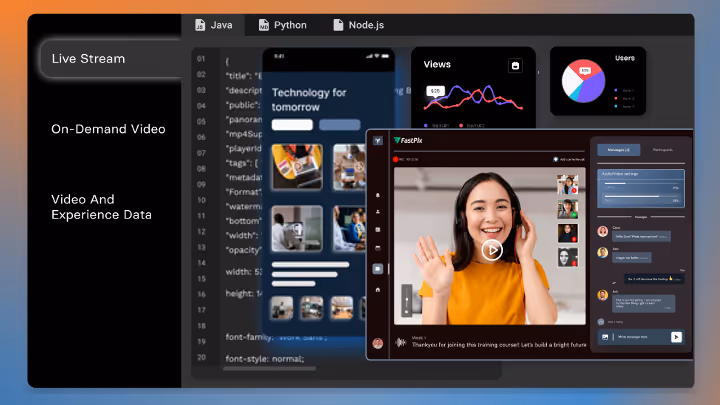
Task: Select Live Stream in the sidebar
Action: [111, 59]
